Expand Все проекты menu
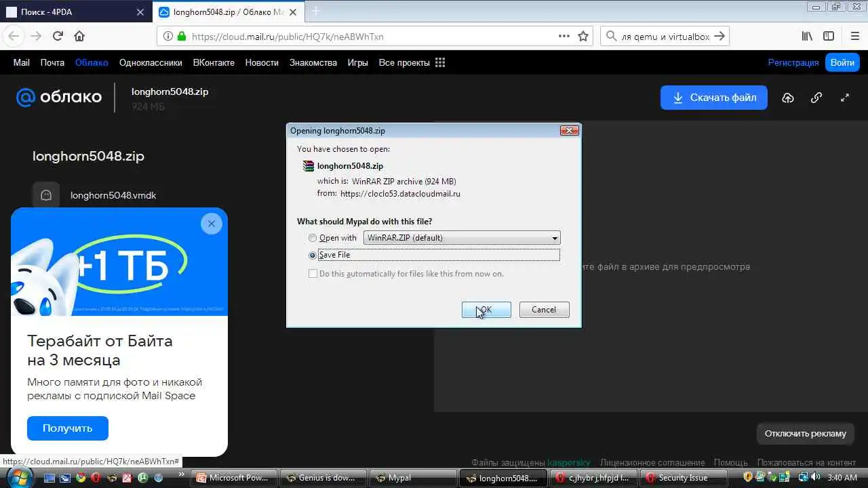The image size is (868, 488). 404,62
